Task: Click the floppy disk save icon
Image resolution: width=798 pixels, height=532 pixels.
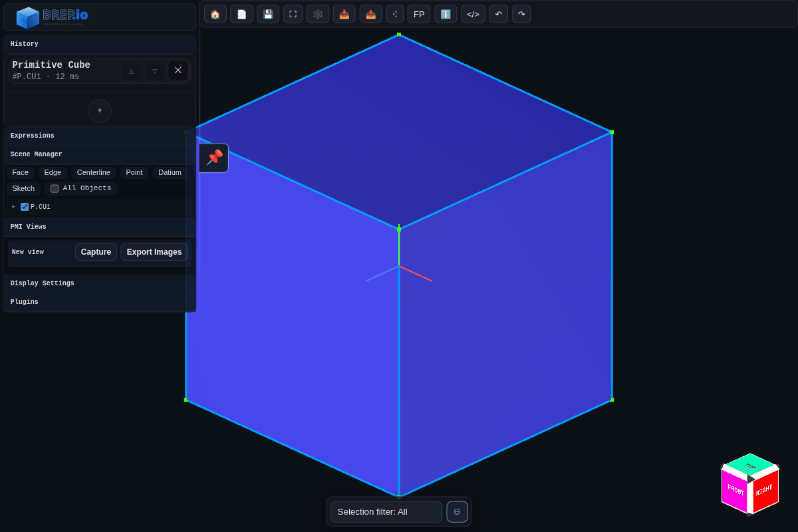Action: point(268,14)
